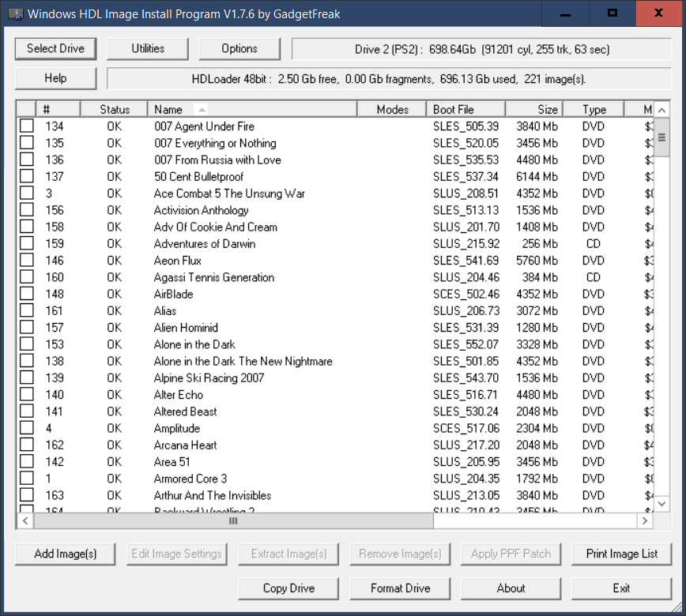Tick the Ace Combat 5 row checkbox
The height and width of the screenshot is (616, 686).
click(27, 193)
